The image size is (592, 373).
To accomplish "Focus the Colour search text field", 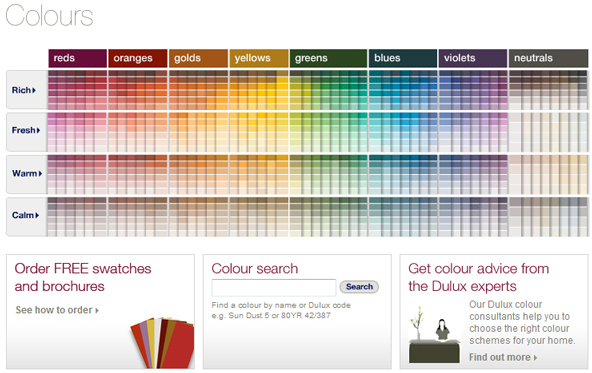I will click(x=274, y=288).
